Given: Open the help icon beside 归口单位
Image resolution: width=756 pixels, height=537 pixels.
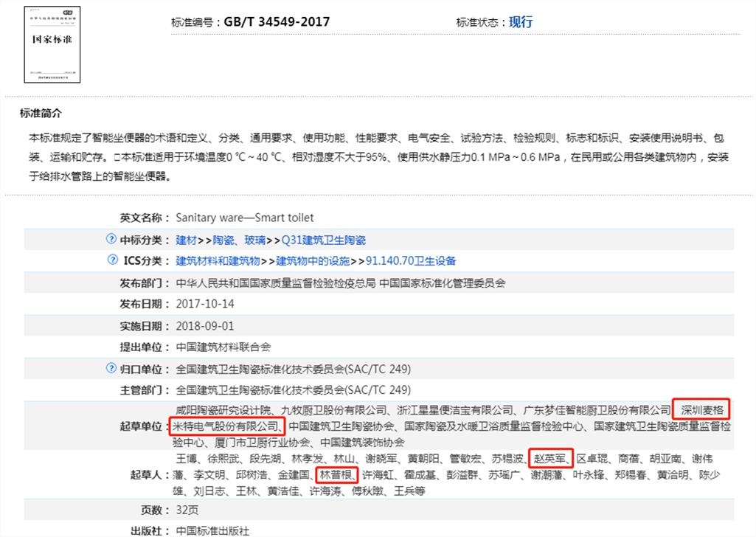Looking at the screenshot, I should point(111,368).
